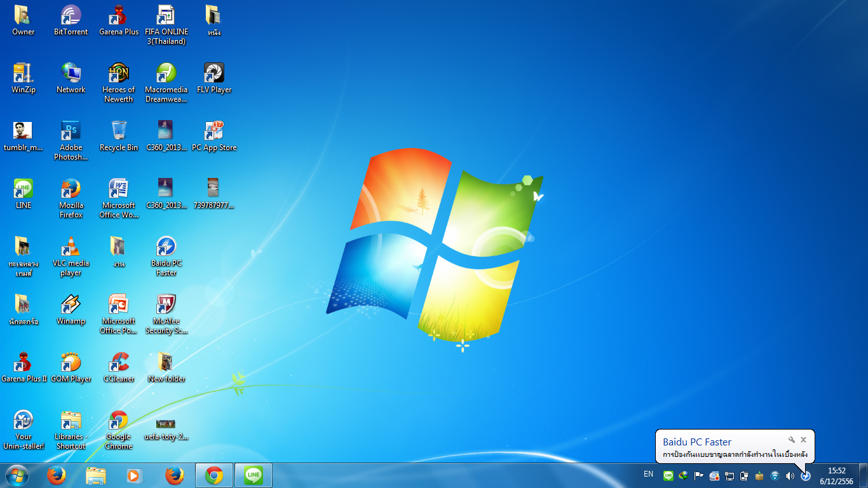Select the Recycle Bin

tap(119, 136)
